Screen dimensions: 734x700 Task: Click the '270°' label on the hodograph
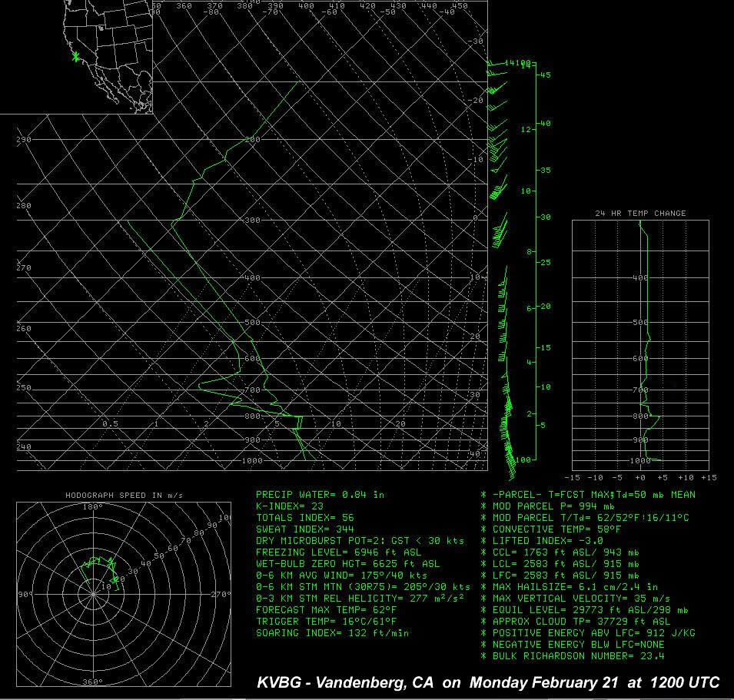(x=221, y=594)
